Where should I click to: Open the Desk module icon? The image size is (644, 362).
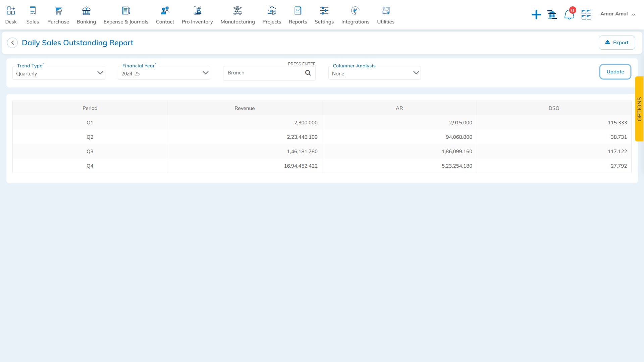[11, 11]
